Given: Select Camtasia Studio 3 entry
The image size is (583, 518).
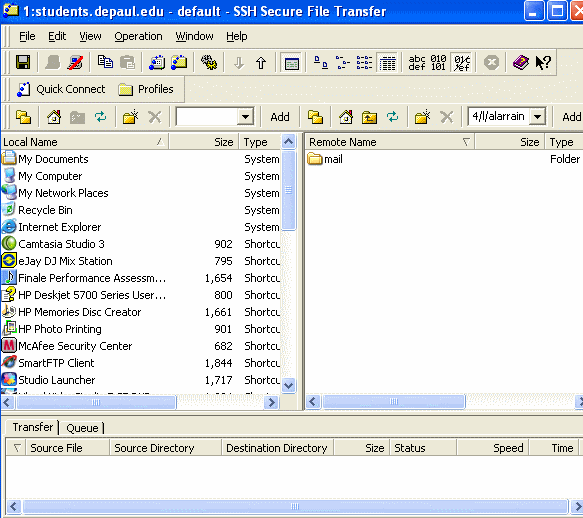Looking at the screenshot, I should [53, 244].
